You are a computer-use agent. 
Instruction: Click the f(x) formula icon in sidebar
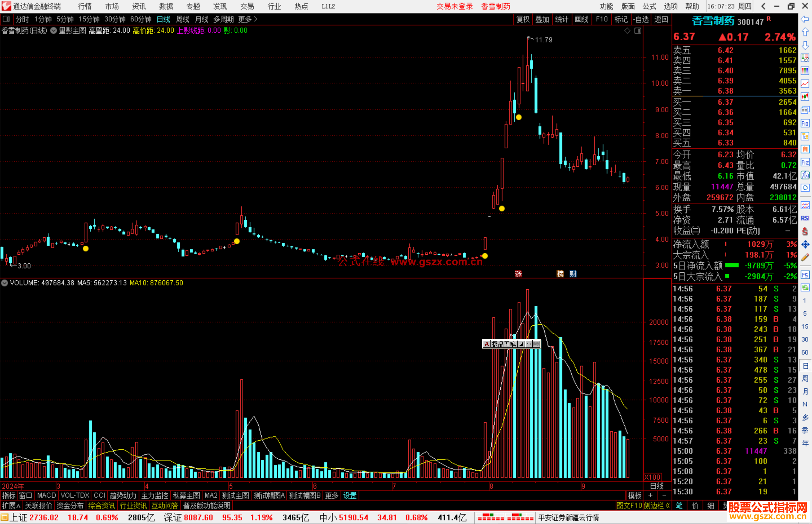805,175
